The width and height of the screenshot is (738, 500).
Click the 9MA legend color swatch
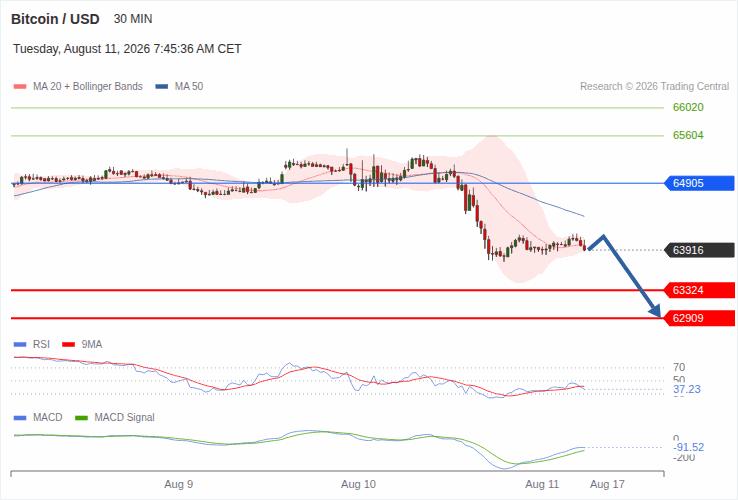tap(69, 345)
